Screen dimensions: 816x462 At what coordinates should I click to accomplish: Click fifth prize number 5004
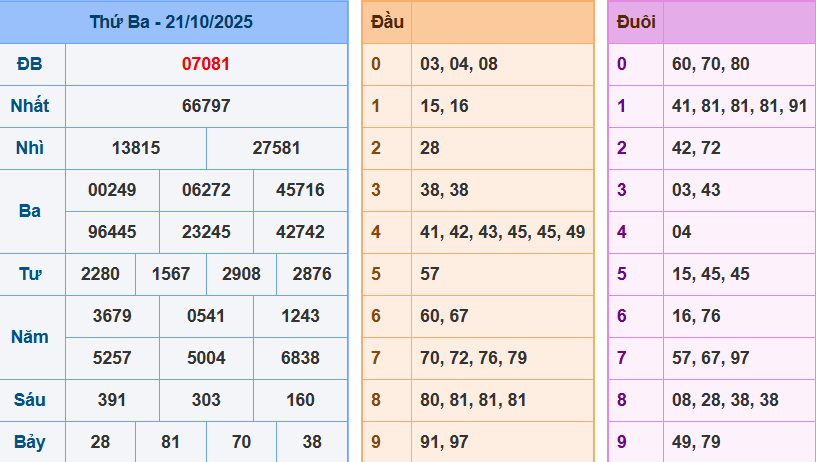tap(206, 358)
